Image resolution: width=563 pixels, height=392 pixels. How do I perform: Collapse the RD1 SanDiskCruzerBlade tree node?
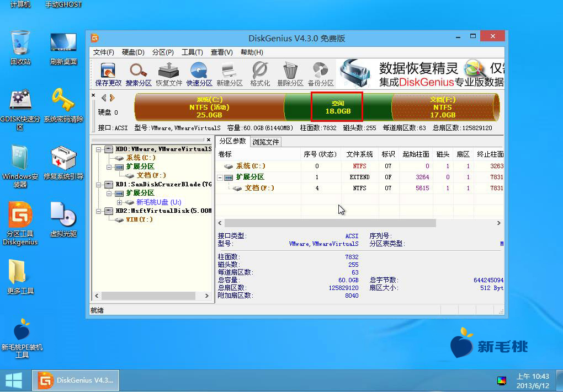pyautogui.click(x=98, y=185)
